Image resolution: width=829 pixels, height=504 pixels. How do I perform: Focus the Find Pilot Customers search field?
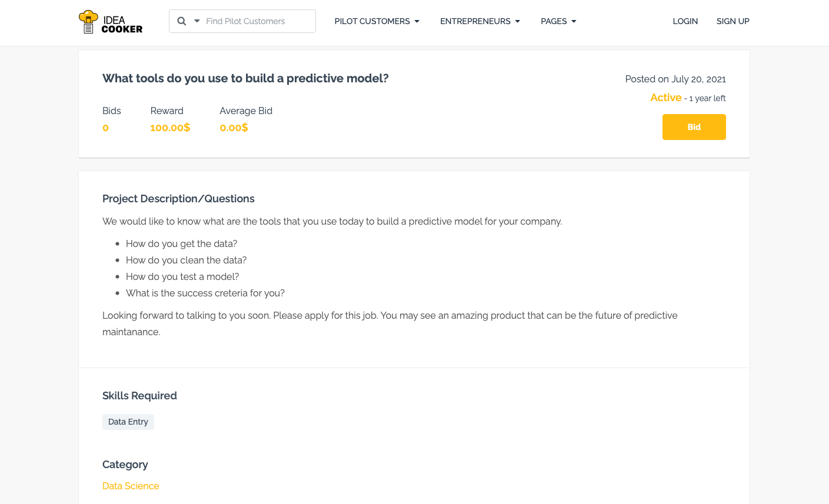click(x=256, y=21)
